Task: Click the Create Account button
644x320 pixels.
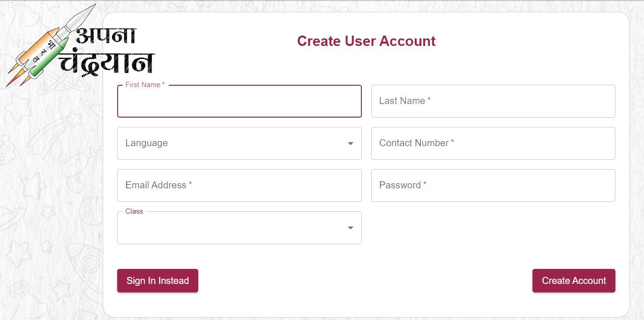Action: [x=574, y=281]
